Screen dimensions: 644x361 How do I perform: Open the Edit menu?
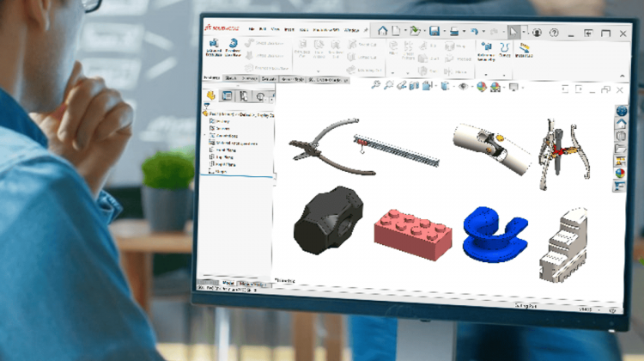[x=263, y=29]
